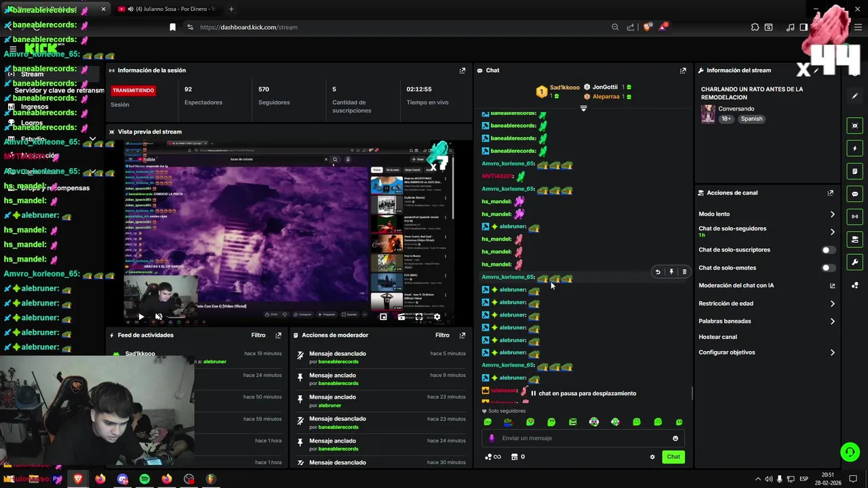Open Brave Shields icon in address bar
The width and height of the screenshot is (868, 488).
pyautogui.click(x=647, y=27)
